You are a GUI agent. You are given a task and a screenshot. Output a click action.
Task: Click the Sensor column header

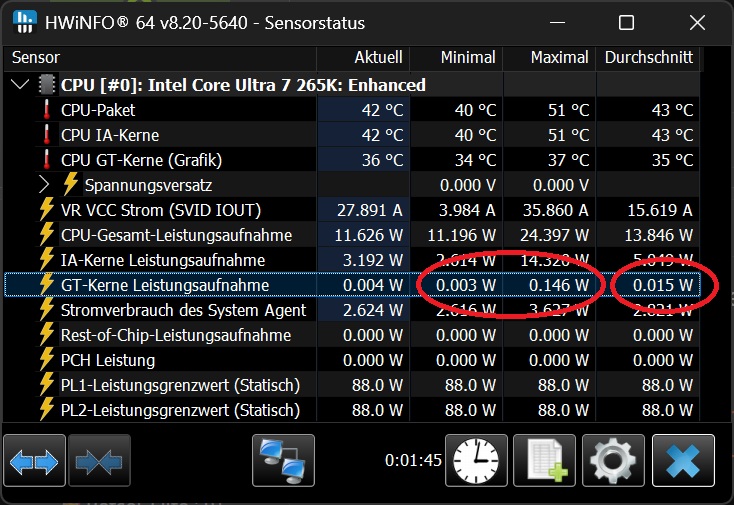pos(160,58)
